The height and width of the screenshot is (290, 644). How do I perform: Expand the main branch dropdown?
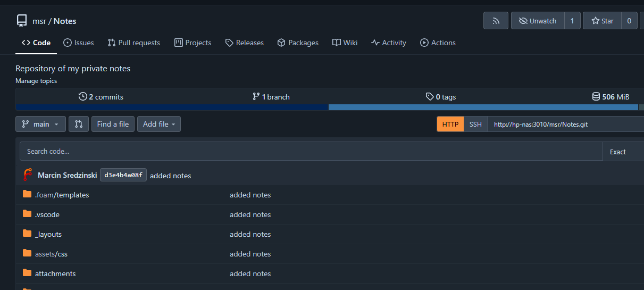tap(41, 124)
